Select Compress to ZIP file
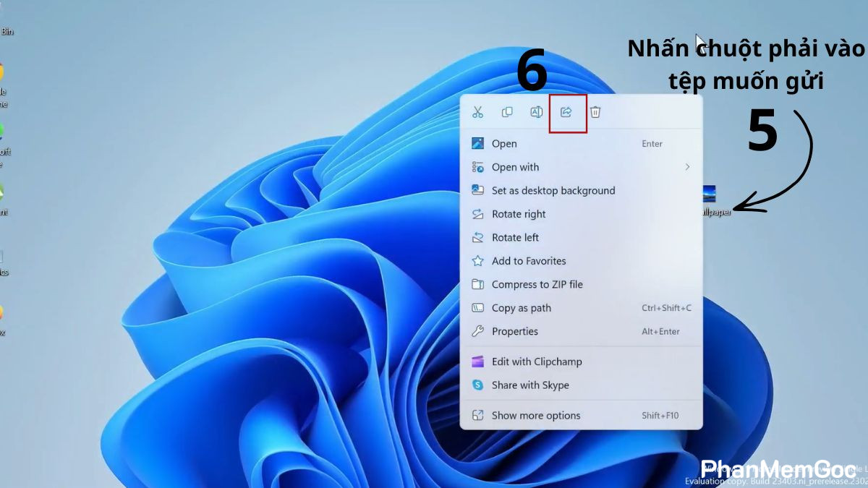 [x=581, y=284]
